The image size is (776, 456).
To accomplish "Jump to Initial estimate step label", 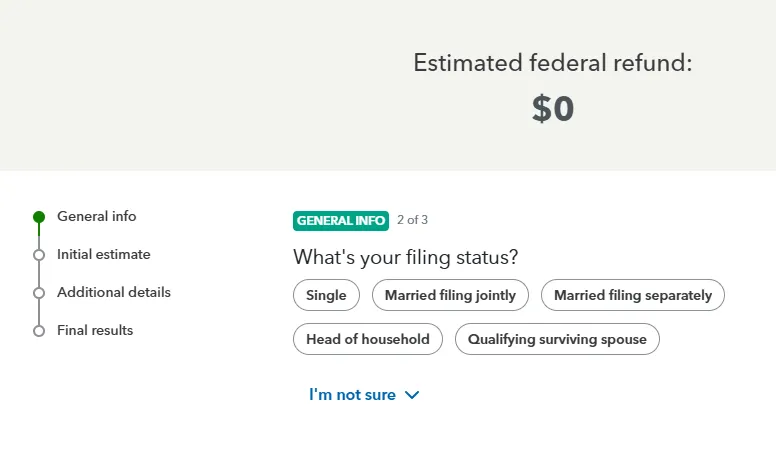I will (103, 254).
